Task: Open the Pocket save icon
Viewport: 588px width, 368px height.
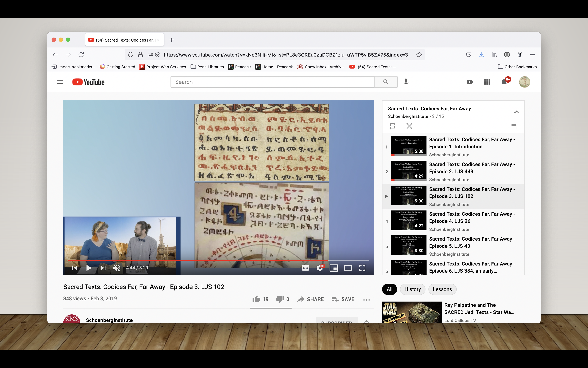Action: coord(469,55)
